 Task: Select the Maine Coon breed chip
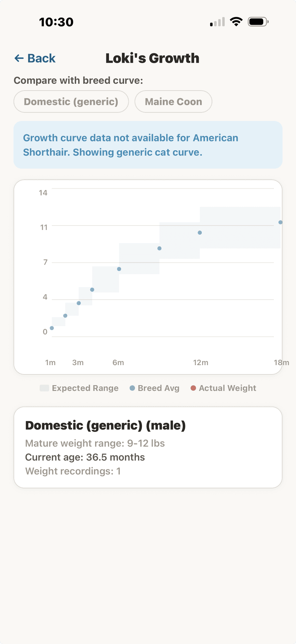point(173,102)
